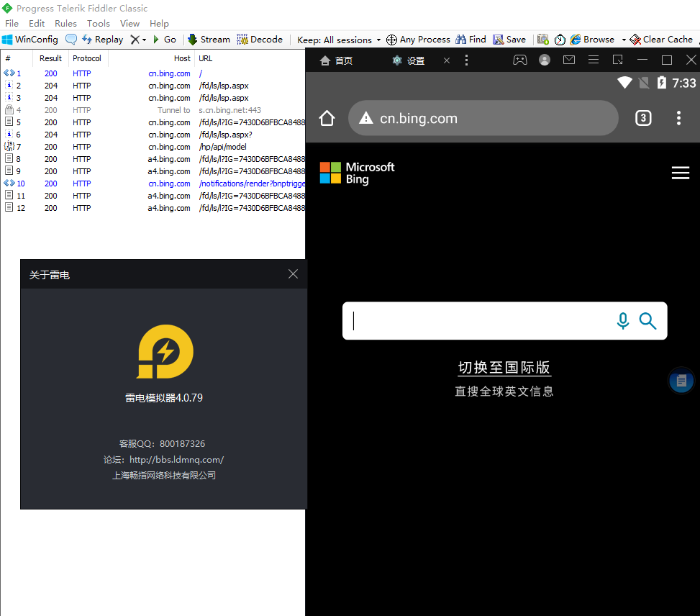Click the microphone icon in Bing search box

[622, 321]
